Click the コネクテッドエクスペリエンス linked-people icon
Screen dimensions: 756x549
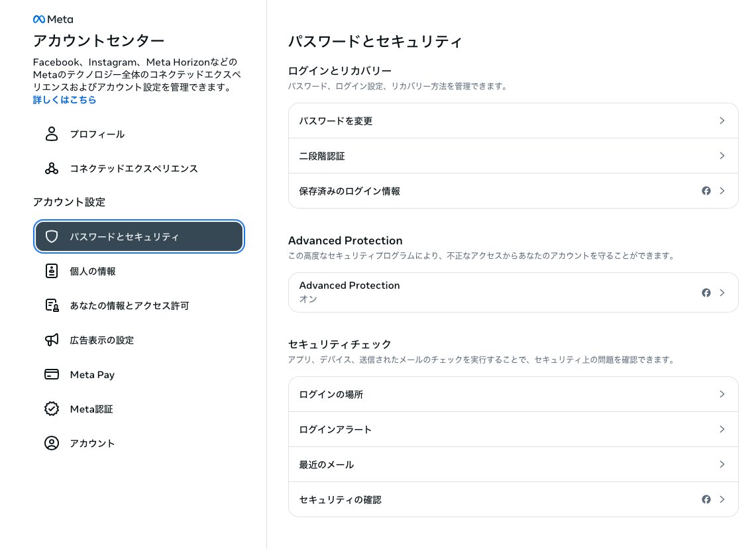coord(52,168)
